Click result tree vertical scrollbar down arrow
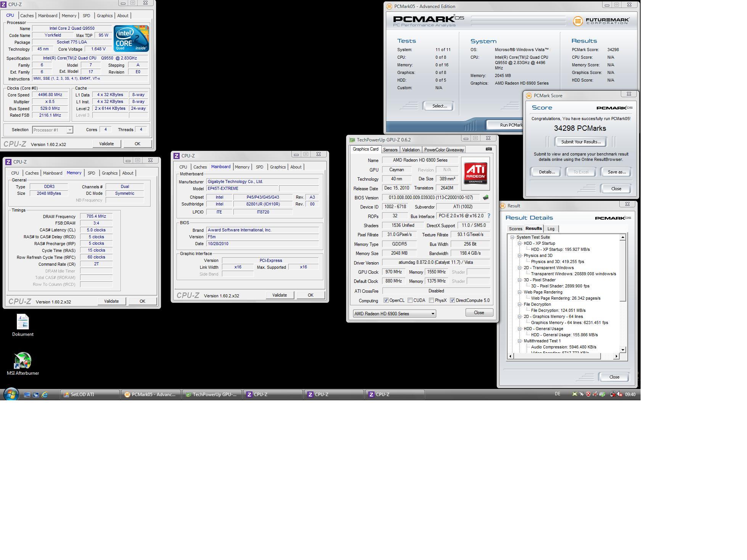747x560 pixels. pos(623,350)
